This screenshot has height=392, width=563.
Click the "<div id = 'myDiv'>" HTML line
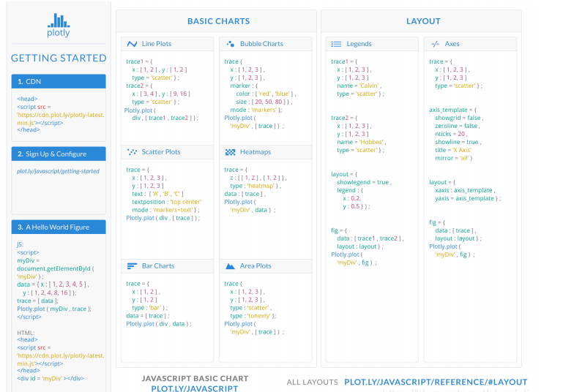[51, 378]
